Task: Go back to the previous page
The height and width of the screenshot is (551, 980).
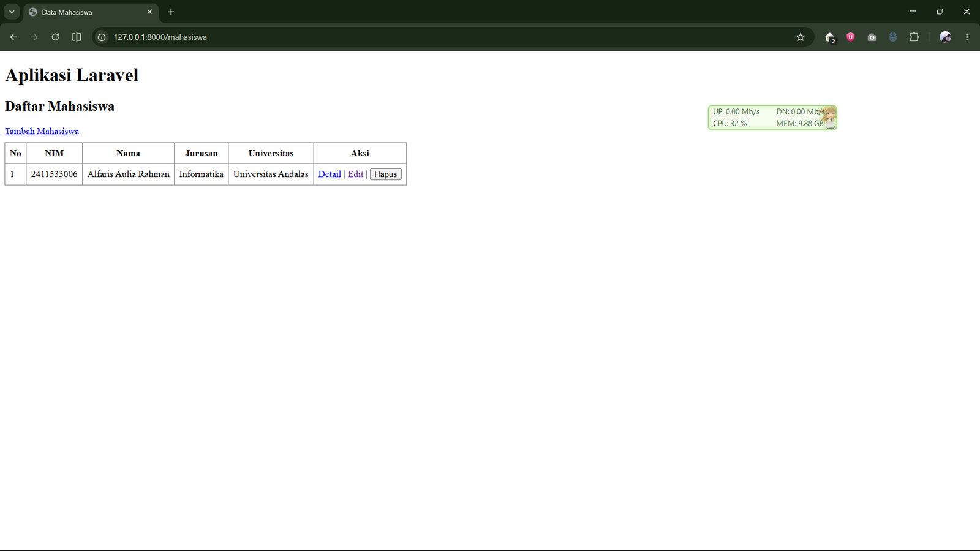Action: [x=13, y=37]
